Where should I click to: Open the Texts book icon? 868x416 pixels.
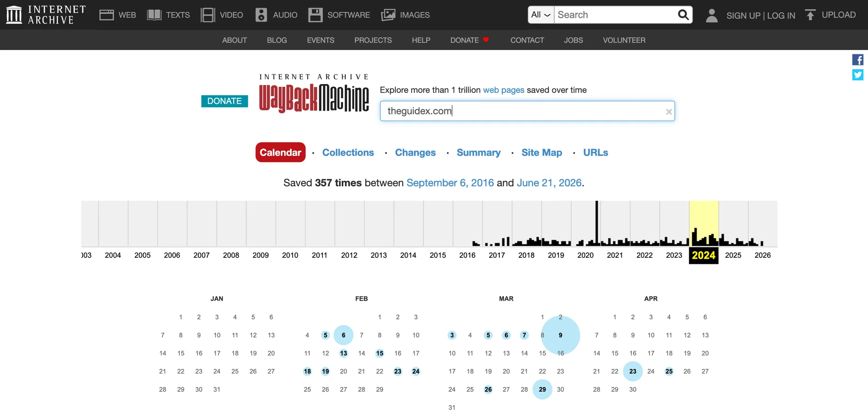pos(154,15)
